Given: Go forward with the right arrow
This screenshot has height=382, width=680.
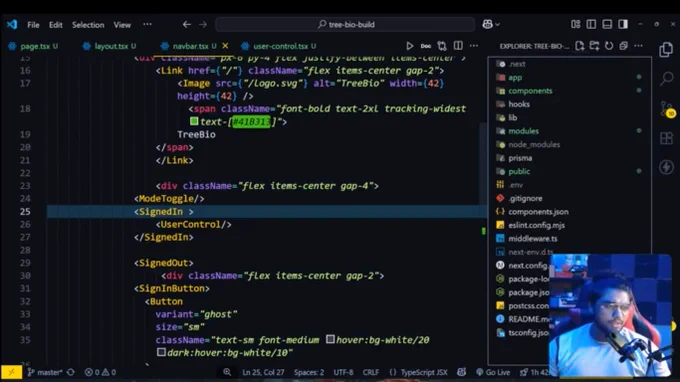Looking at the screenshot, I should [203, 24].
